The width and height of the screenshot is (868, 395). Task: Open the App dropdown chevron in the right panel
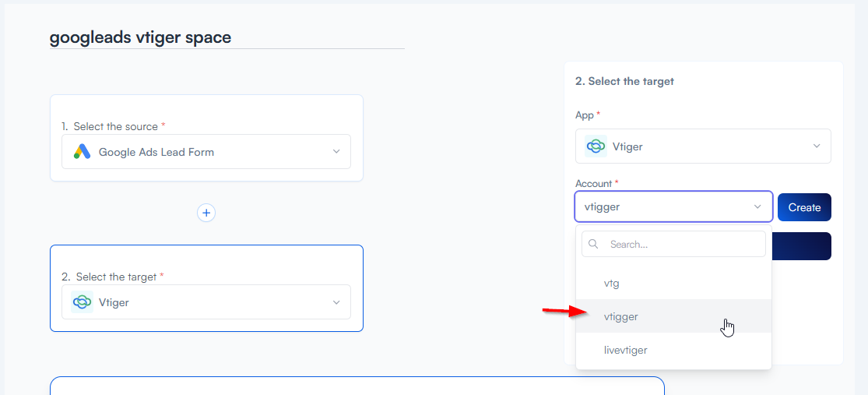(x=817, y=146)
